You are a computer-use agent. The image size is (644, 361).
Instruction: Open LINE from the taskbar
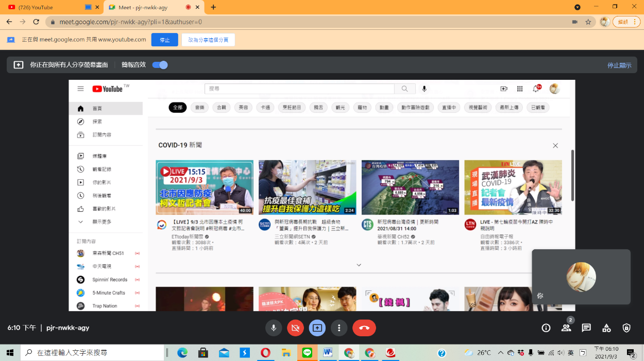(x=308, y=353)
